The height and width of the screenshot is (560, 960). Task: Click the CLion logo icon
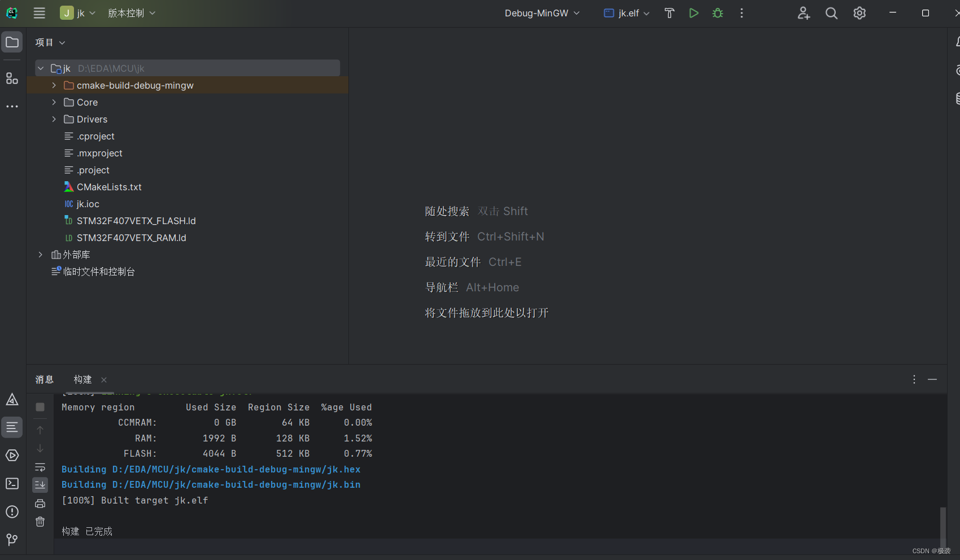[x=12, y=13]
